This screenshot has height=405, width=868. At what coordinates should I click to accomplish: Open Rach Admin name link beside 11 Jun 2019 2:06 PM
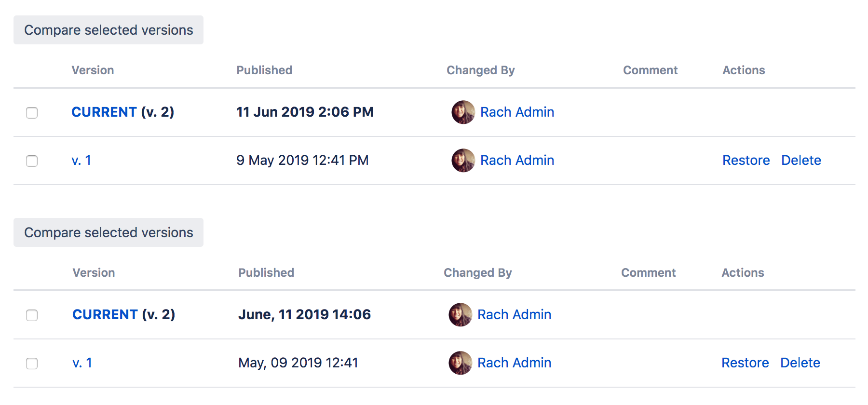[517, 112]
